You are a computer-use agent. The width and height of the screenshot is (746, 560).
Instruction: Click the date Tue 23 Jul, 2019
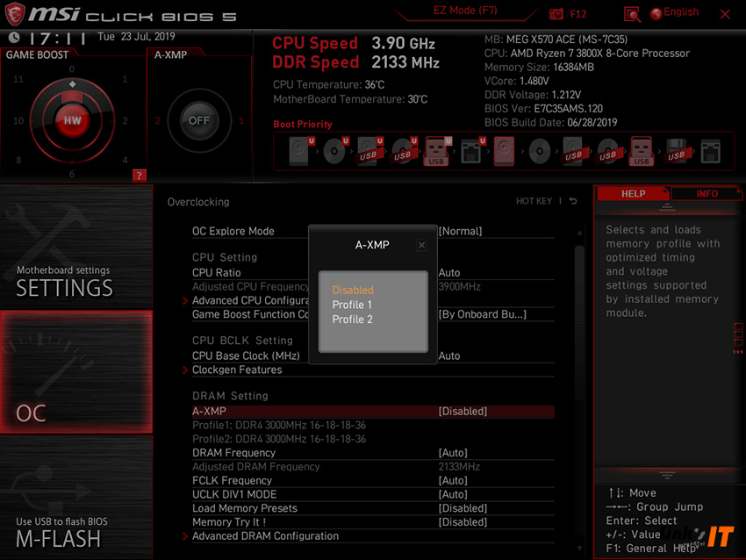136,37
